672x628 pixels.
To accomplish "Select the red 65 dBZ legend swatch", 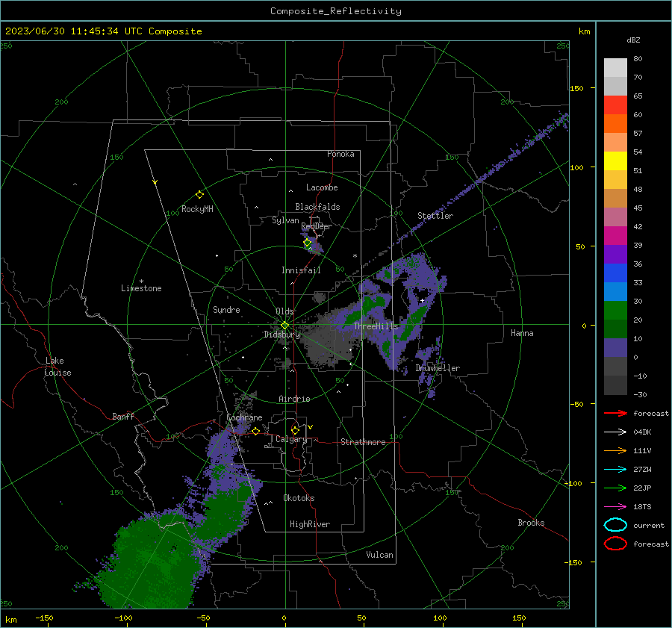I will (615, 105).
